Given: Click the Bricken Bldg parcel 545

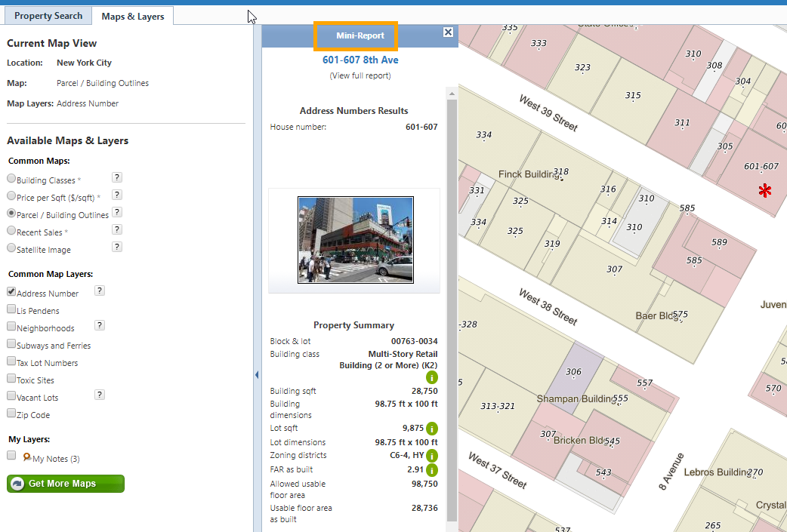Looking at the screenshot, I should tap(613, 441).
